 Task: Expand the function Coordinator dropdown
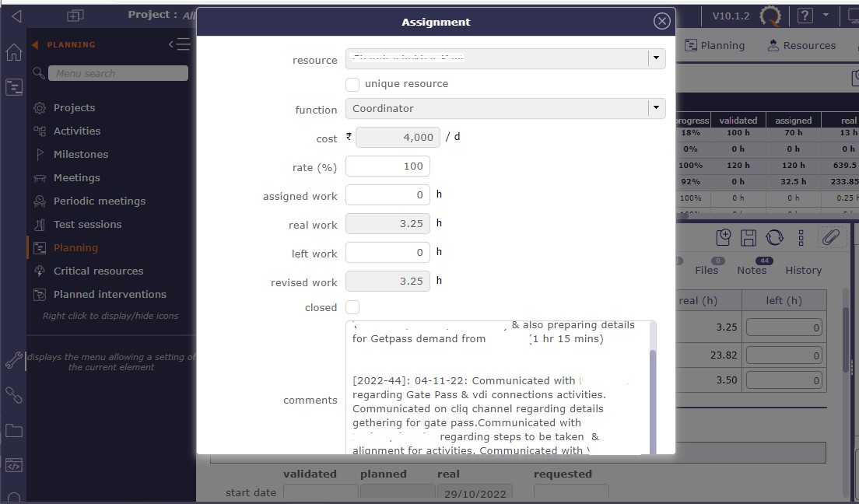pos(657,108)
